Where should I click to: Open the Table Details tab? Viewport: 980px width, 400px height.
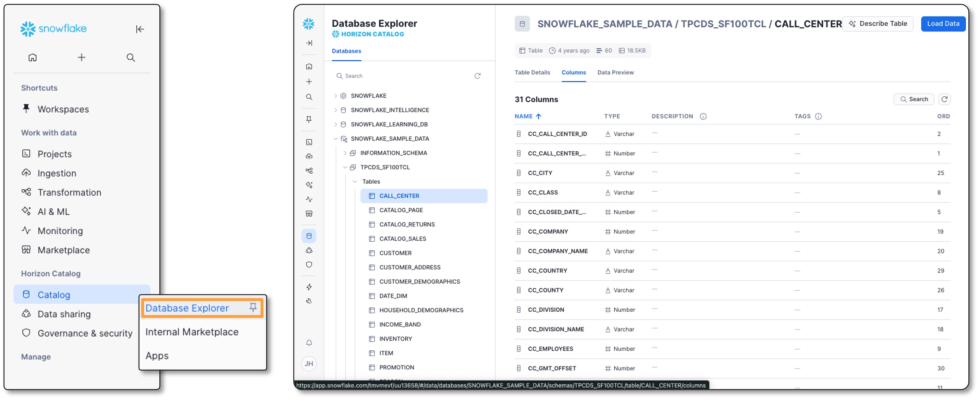pyautogui.click(x=532, y=72)
